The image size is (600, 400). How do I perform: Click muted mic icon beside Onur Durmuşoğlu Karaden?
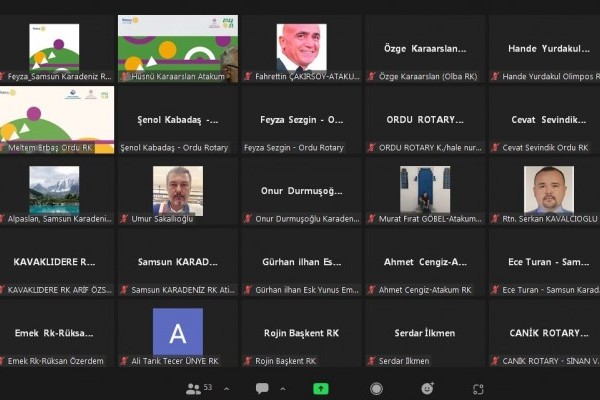click(x=248, y=219)
